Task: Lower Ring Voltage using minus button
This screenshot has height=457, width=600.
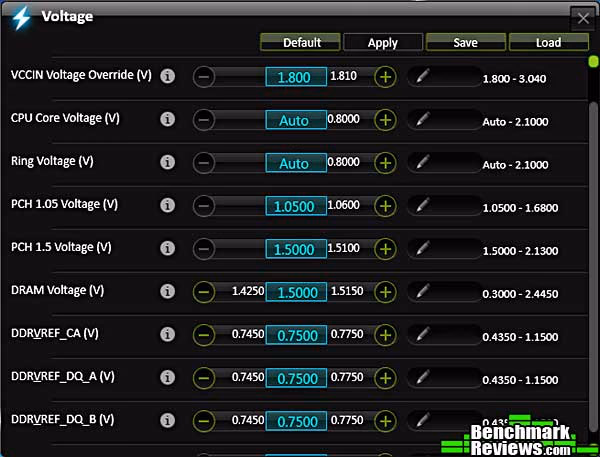Action: 204,163
